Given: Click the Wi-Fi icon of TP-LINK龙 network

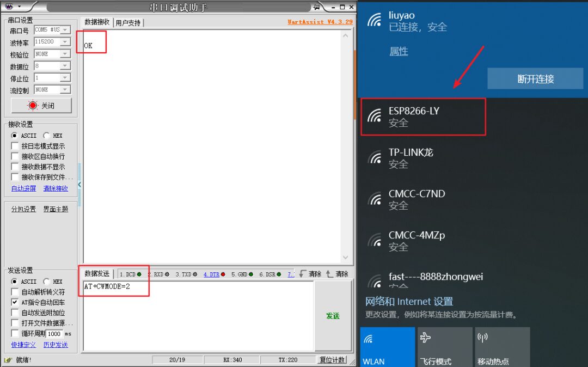Looking at the screenshot, I should coord(374,157).
